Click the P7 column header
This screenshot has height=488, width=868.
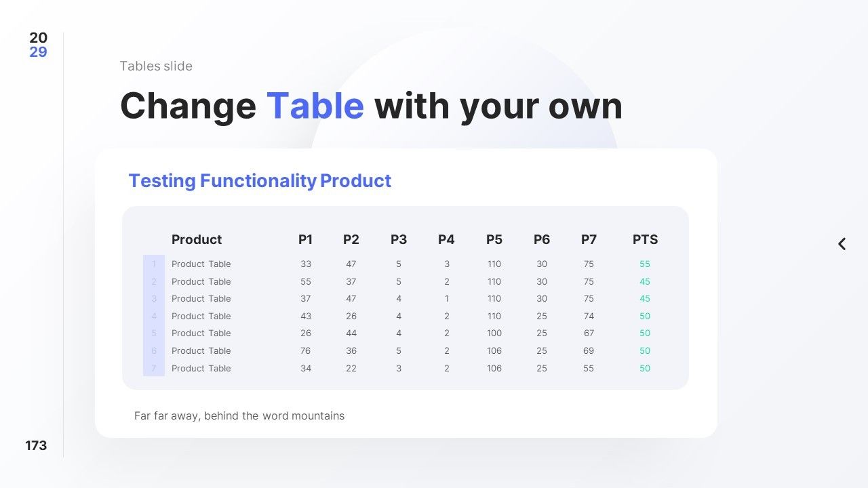pos(589,239)
